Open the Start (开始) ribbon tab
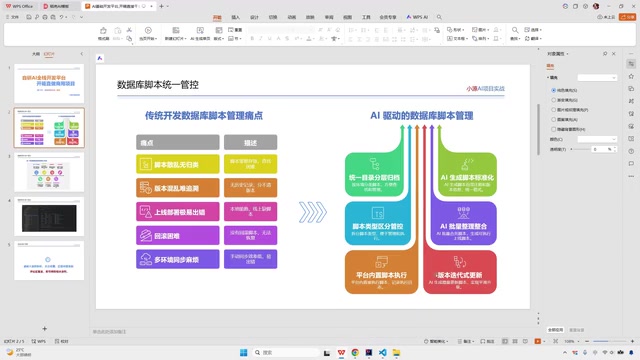Screen dimensions: 640x360 [217, 17]
